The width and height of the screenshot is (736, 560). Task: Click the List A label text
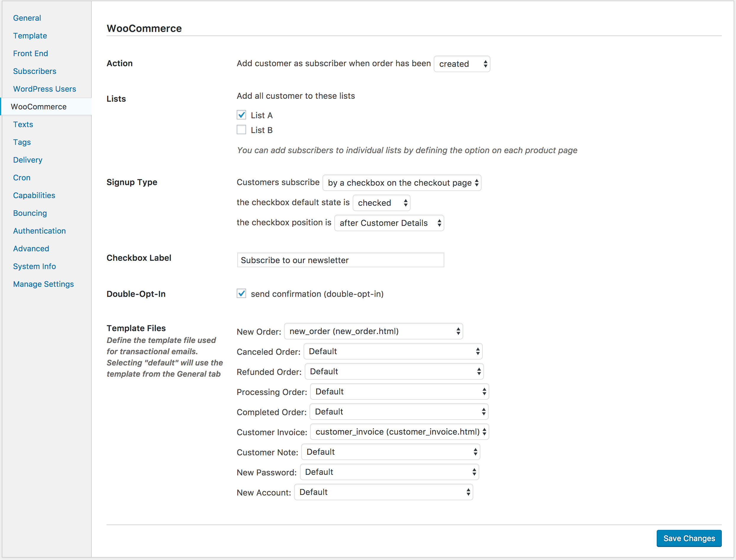262,115
